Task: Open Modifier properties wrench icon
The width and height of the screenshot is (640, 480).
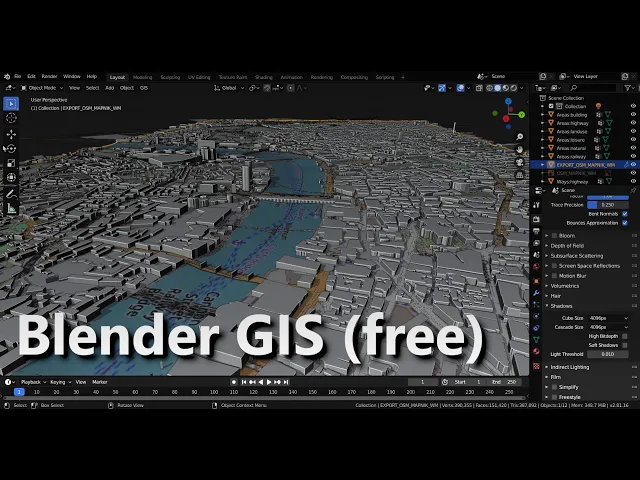Action: point(536,293)
